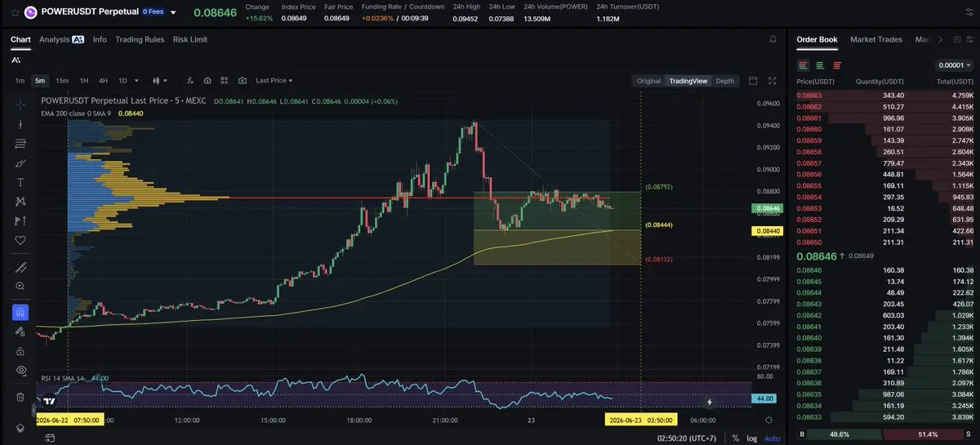Screen dimensions: 980x445
Task: Select the brush drawing tool
Action: 20,163
